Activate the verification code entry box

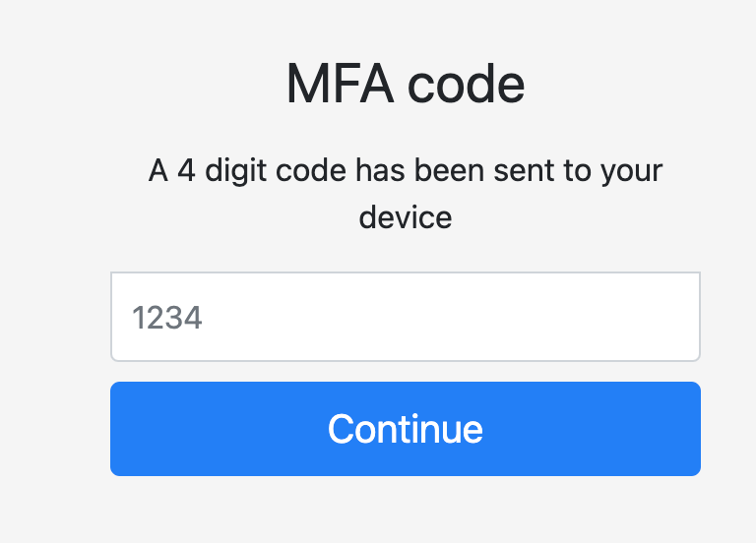click(x=405, y=317)
